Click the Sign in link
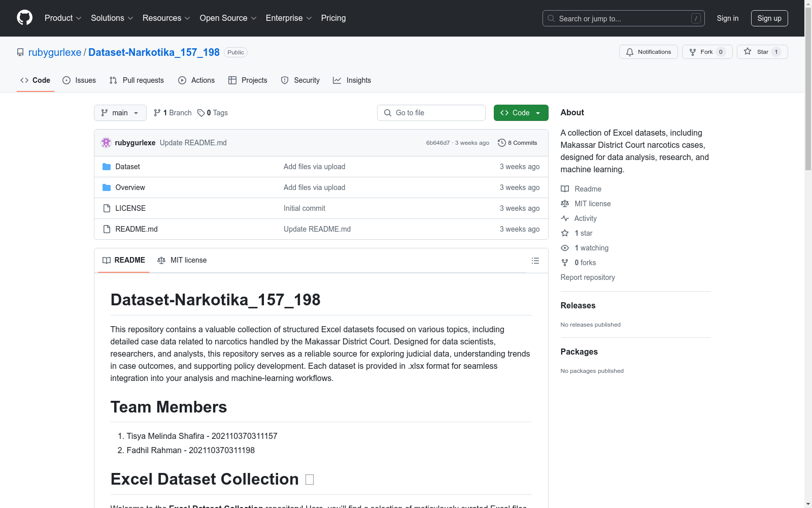812x508 pixels. pyautogui.click(x=728, y=18)
